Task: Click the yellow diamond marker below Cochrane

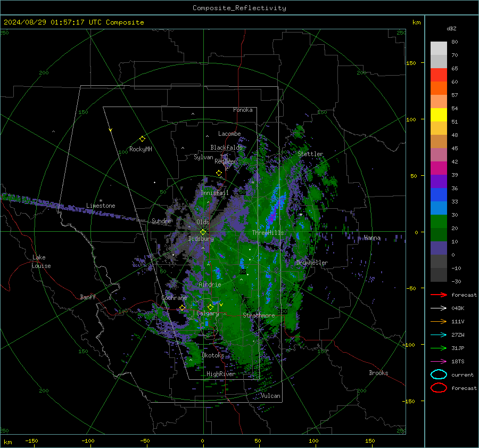Action: tap(183, 308)
